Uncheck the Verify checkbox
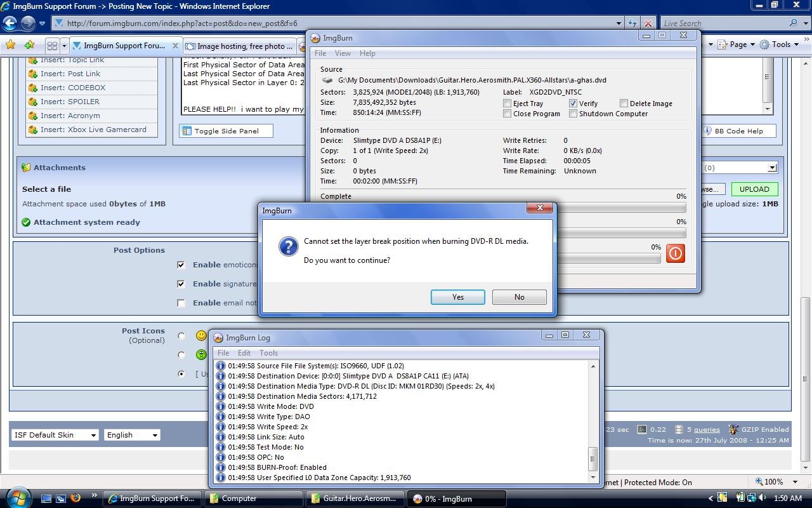The width and height of the screenshot is (812, 508). click(573, 104)
